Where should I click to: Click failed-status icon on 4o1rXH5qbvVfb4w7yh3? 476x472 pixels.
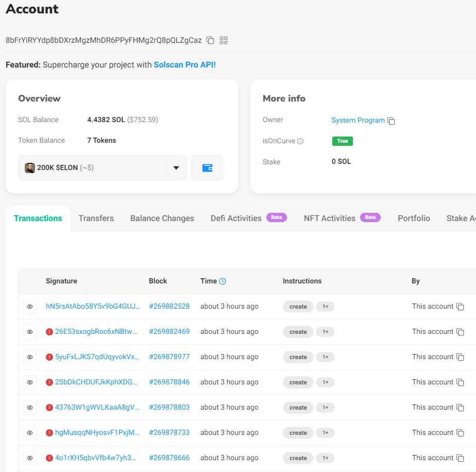[49, 458]
